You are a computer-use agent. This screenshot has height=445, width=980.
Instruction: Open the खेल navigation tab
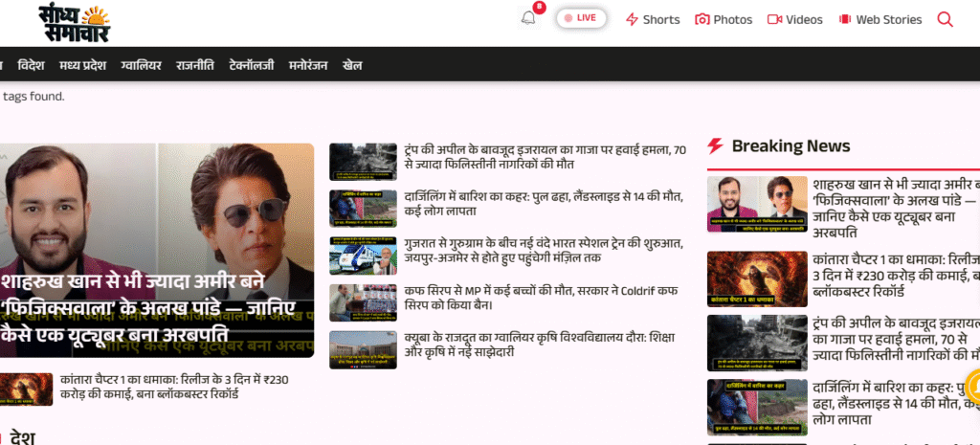tap(352, 65)
